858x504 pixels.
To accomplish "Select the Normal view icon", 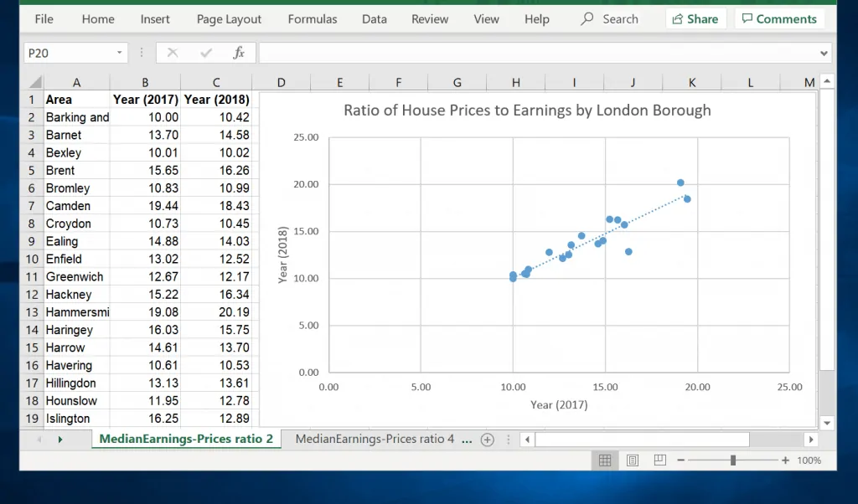I will pos(605,460).
